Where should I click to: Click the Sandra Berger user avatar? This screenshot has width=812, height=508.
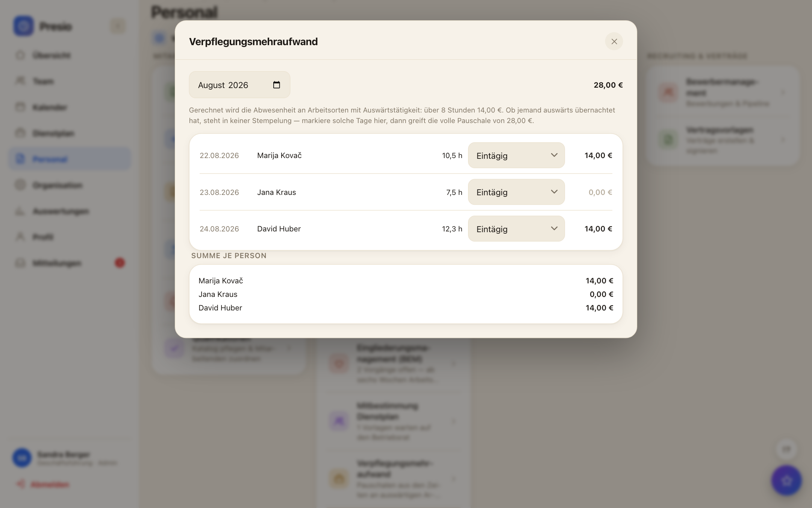(x=22, y=458)
